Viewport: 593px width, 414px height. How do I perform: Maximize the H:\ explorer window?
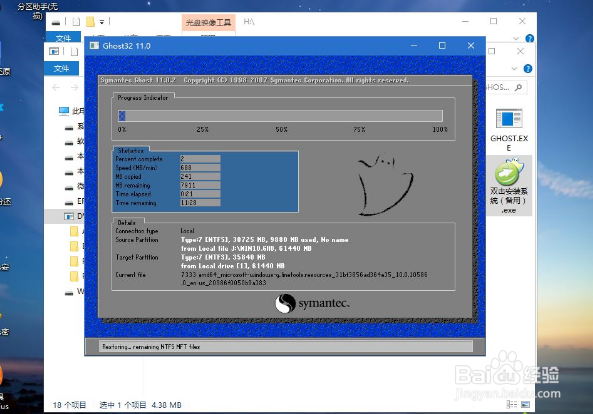[494, 21]
